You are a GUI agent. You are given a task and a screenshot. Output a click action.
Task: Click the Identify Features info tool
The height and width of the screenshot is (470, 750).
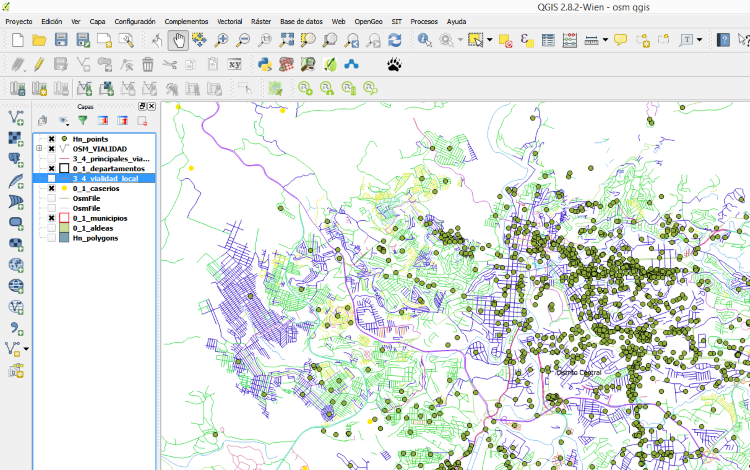coord(424,40)
